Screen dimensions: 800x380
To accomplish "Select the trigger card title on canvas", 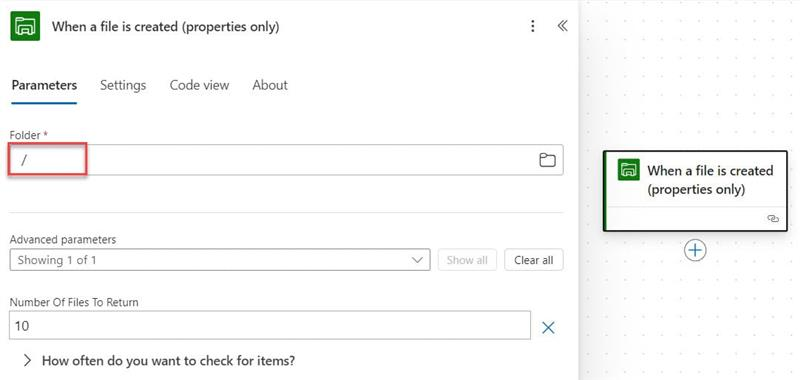I will pos(710,180).
